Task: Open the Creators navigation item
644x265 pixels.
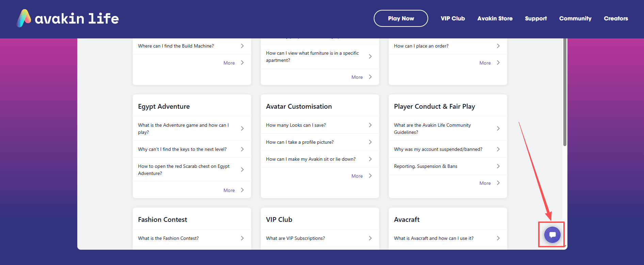Action: (616, 18)
